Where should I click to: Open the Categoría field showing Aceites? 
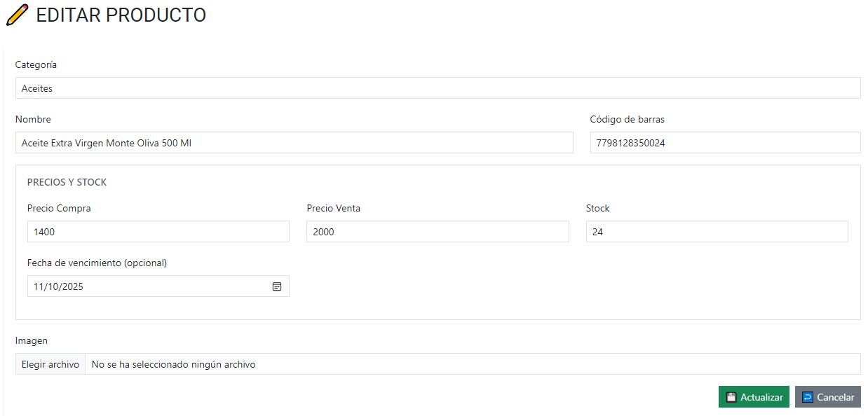click(x=438, y=88)
